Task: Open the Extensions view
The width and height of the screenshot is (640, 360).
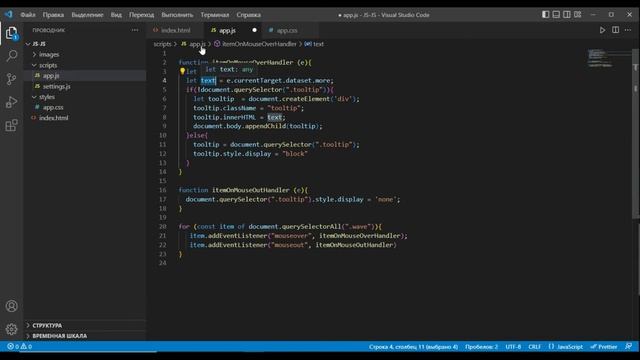Action: [x=11, y=125]
